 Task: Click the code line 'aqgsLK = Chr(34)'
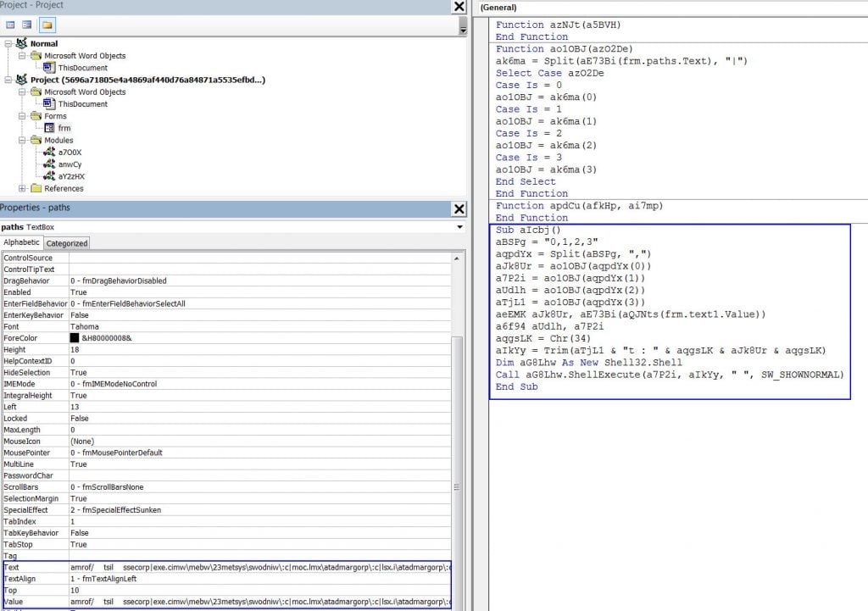click(543, 339)
